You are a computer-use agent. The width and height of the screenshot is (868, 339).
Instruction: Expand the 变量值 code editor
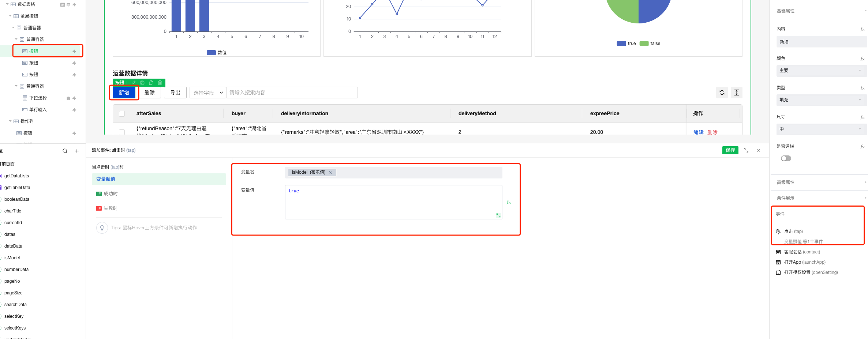click(x=498, y=215)
